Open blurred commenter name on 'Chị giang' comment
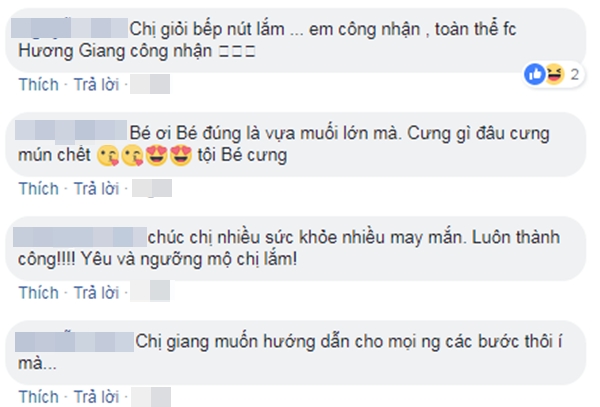 point(74,342)
